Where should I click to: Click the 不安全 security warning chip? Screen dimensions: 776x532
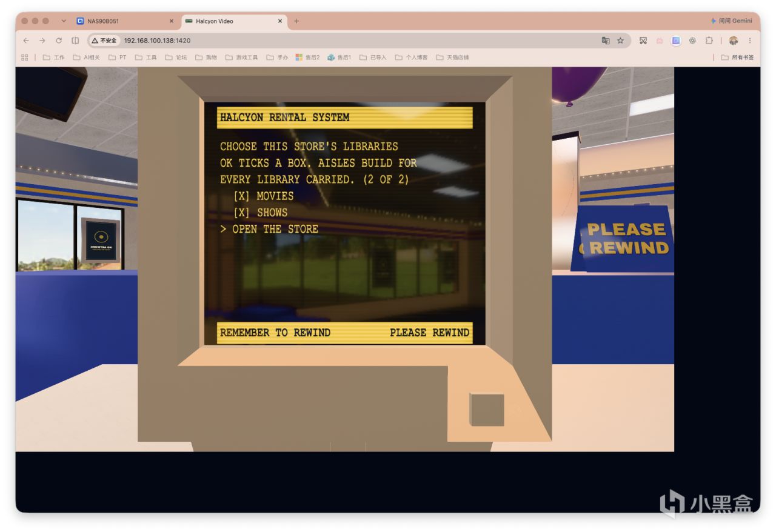104,41
